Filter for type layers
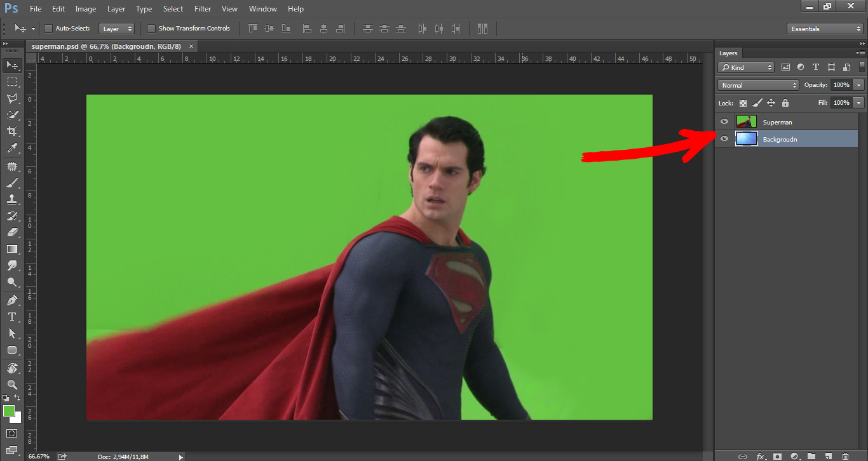The width and height of the screenshot is (868, 461). (x=816, y=67)
